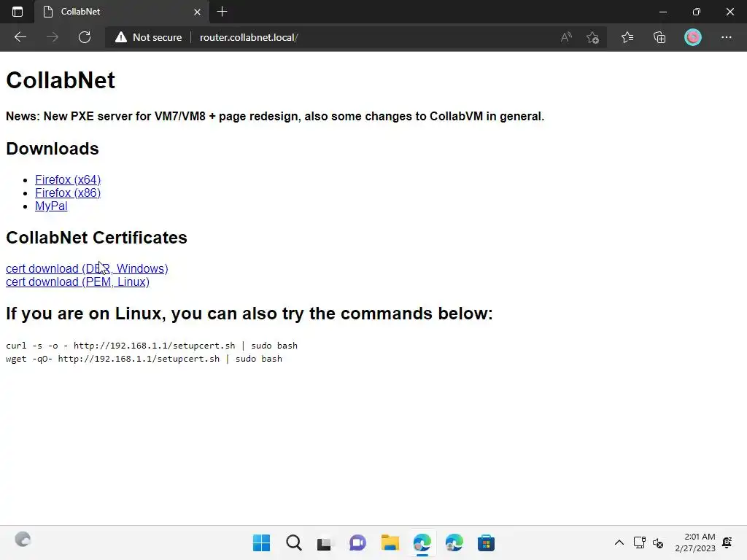Viewport: 747px width, 560px height.
Task: Download Firefox (x86)
Action: point(68,192)
